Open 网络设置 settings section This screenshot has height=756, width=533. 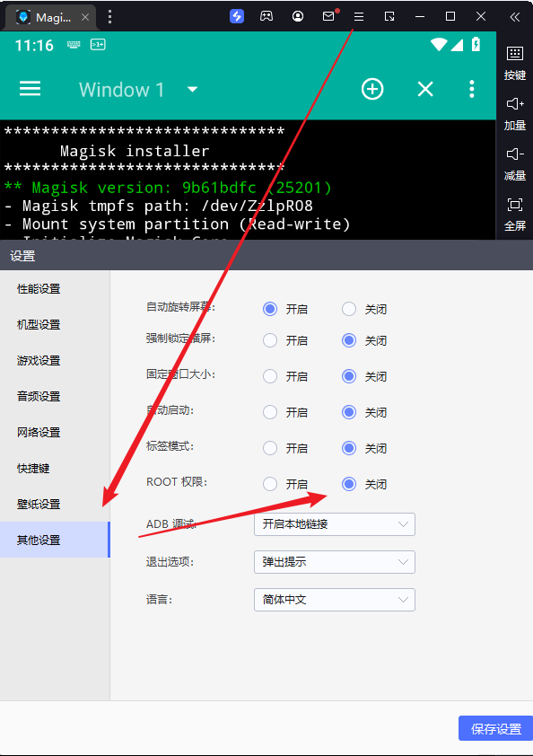tap(39, 433)
